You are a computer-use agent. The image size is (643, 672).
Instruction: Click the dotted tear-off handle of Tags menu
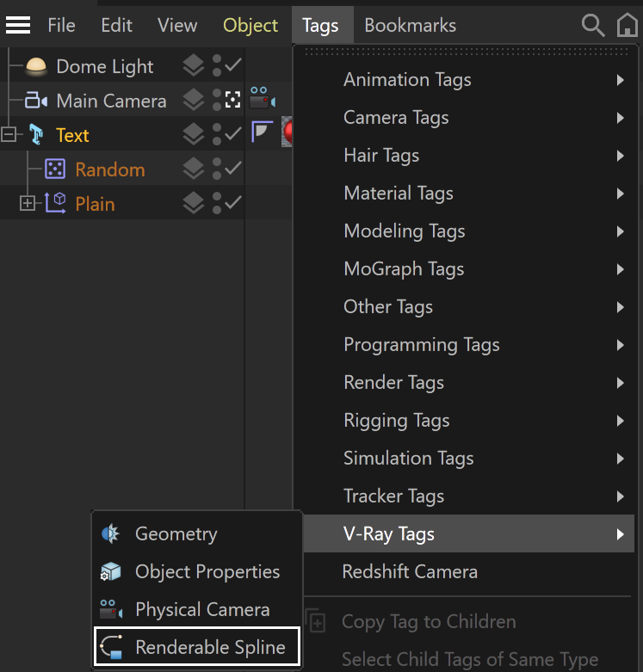click(467, 52)
